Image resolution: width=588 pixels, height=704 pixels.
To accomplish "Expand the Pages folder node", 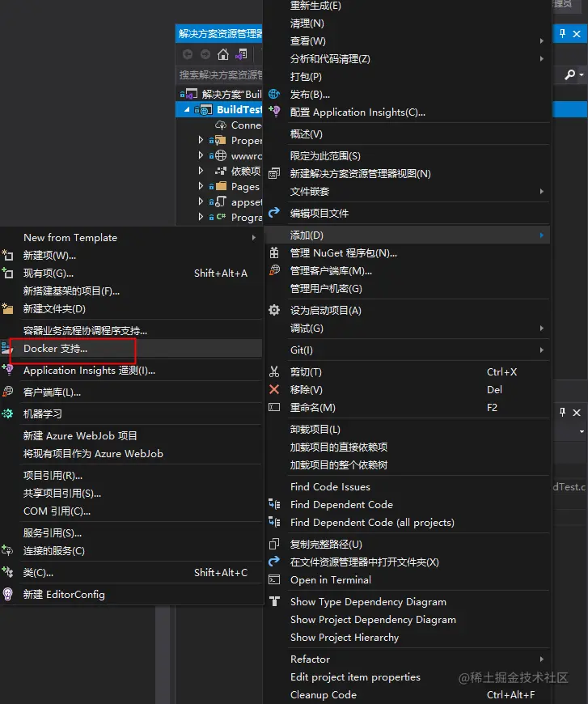I will coord(201,186).
